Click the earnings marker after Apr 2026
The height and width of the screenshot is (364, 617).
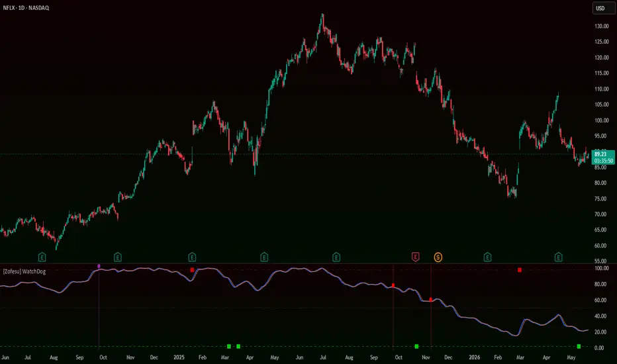click(x=558, y=257)
